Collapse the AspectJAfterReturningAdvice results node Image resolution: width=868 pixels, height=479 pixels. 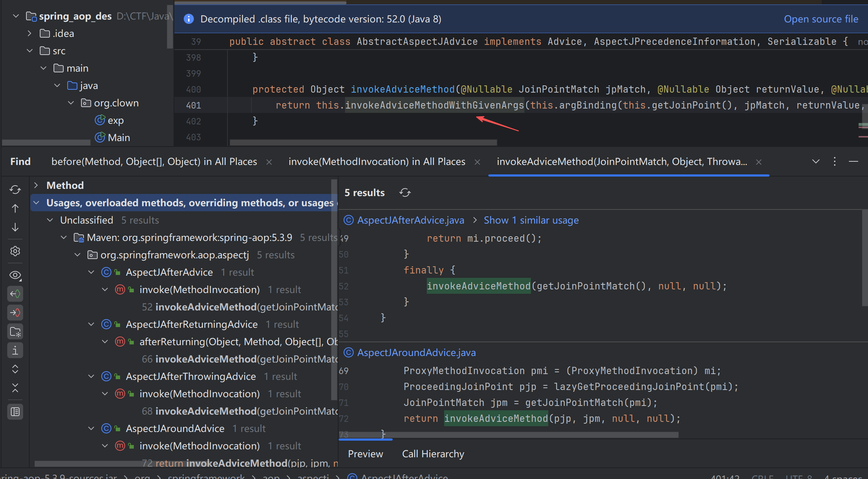pos(91,324)
